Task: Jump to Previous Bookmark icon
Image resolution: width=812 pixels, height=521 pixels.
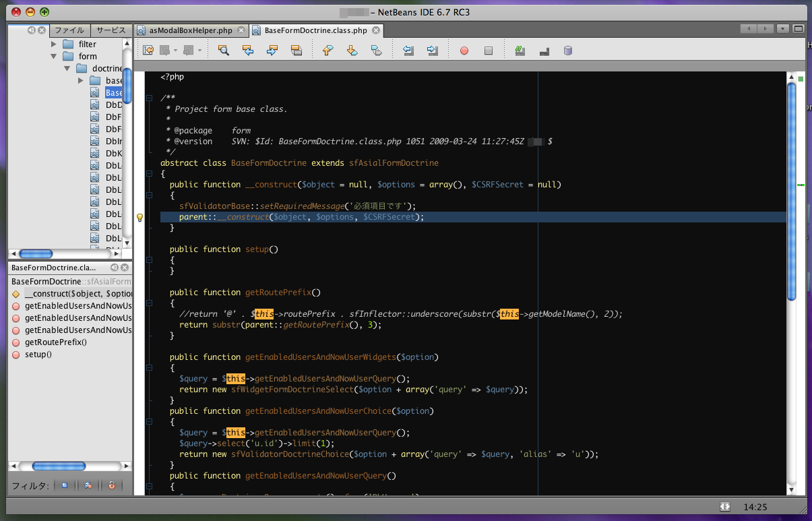Action: coord(328,51)
